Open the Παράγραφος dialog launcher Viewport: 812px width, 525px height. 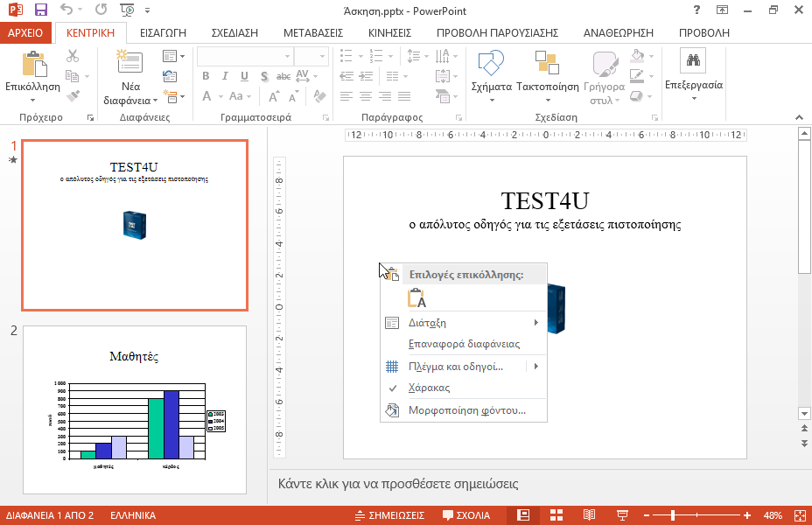[458, 118]
